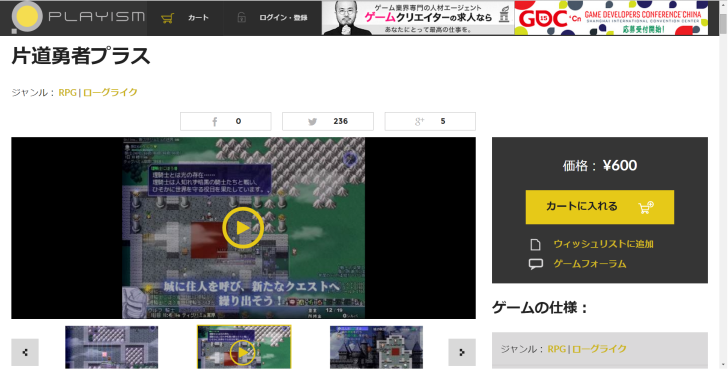Show next thumbnails with right arrow

tap(462, 352)
